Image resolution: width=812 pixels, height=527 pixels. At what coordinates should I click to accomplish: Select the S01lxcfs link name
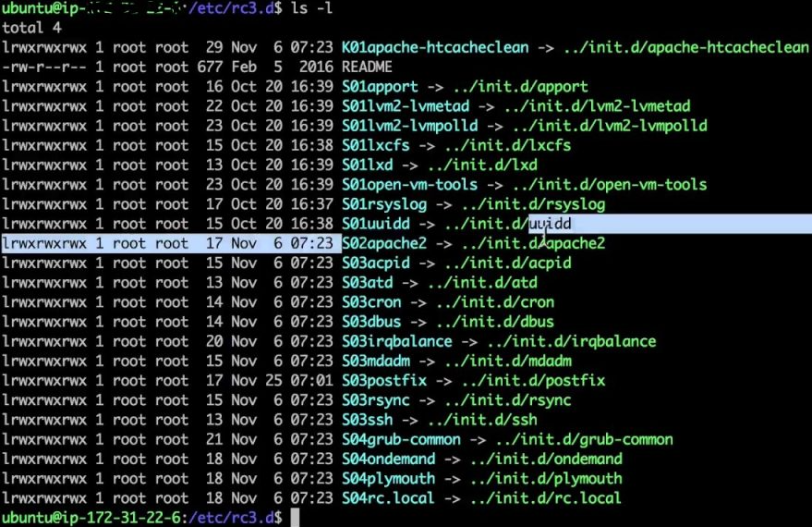[375, 145]
